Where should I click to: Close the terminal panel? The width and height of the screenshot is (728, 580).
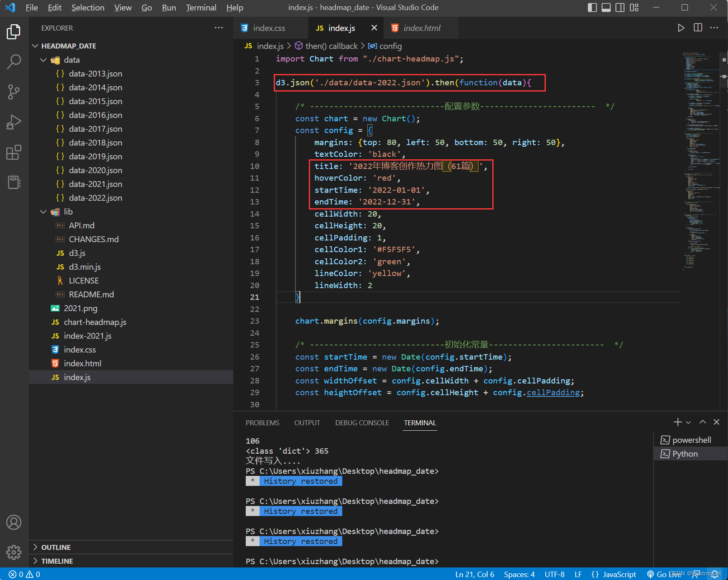tap(716, 422)
